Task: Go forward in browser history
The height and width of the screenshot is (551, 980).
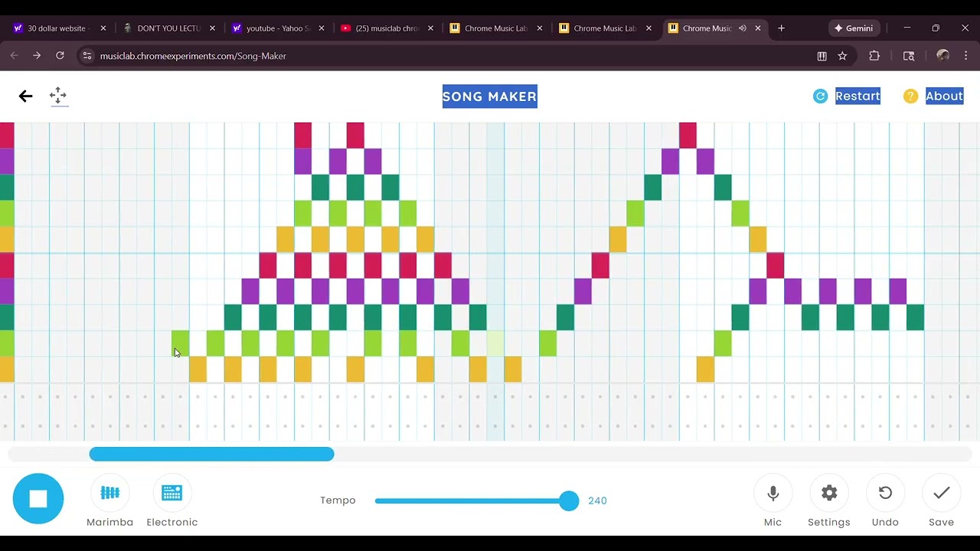Action: coord(37,56)
